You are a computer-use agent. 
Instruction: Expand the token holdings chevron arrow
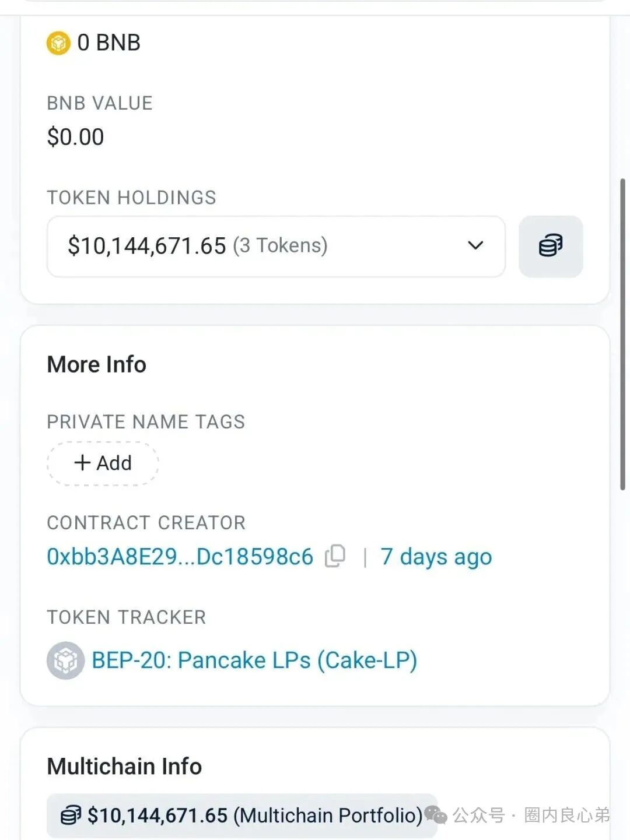[x=475, y=245]
